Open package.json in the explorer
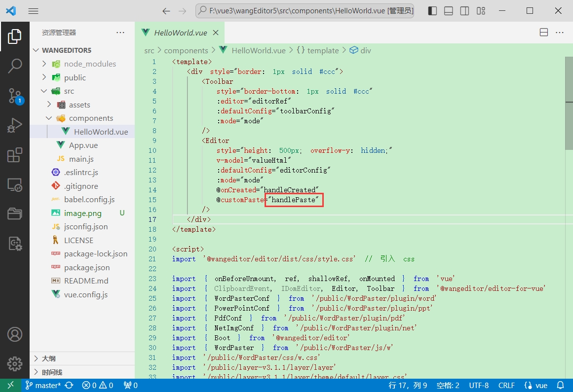 [x=87, y=267]
